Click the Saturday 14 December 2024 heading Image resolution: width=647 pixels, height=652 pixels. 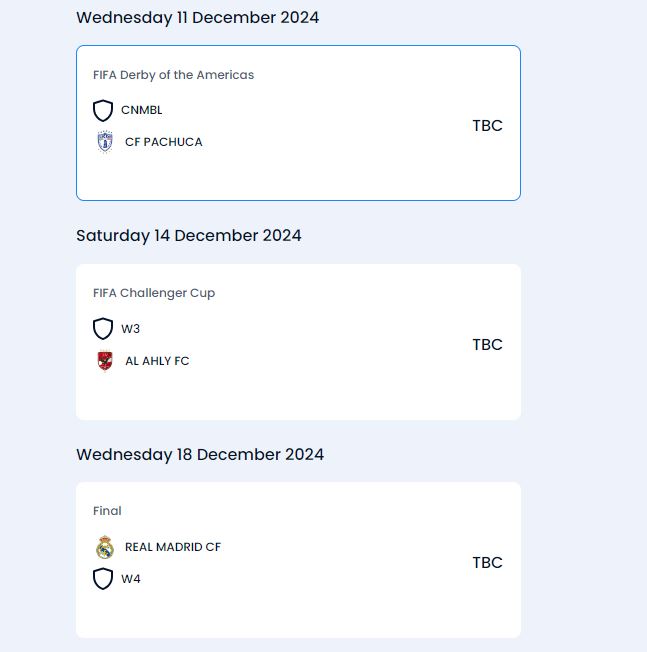pyautogui.click(x=189, y=236)
